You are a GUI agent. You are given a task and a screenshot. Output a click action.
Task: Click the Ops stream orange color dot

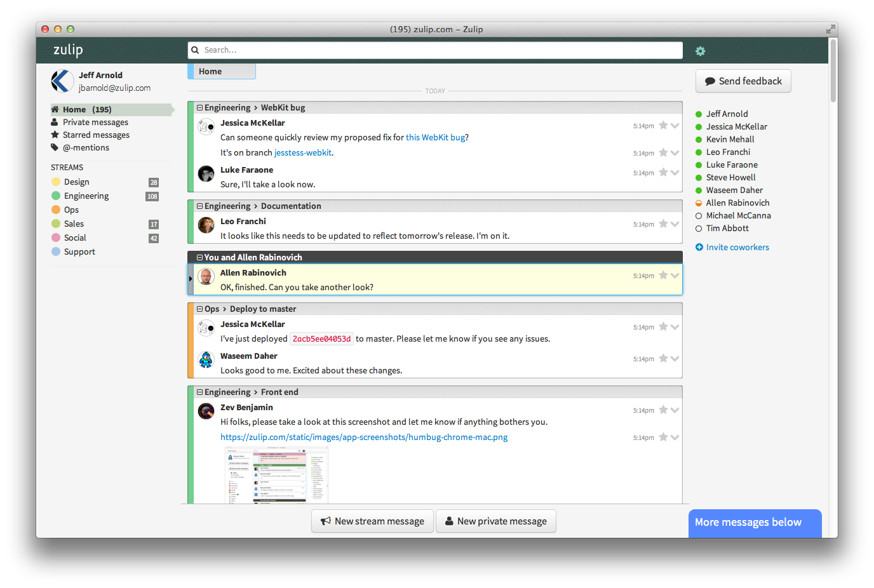[56, 210]
